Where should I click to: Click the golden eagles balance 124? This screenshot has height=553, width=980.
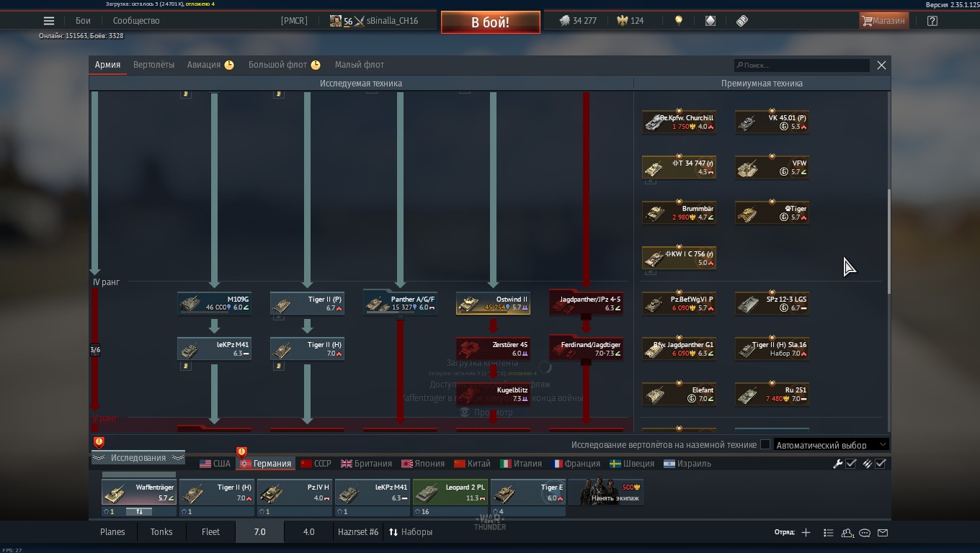click(631, 21)
